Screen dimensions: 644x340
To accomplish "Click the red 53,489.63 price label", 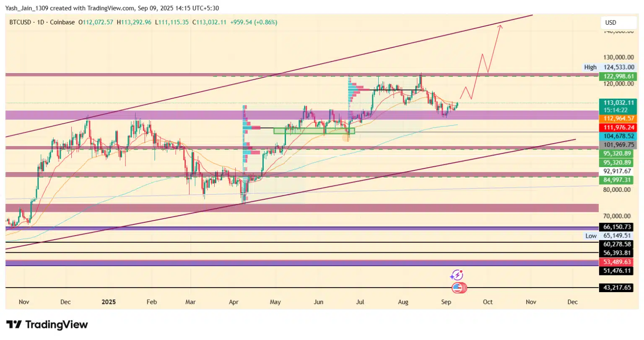I will (x=616, y=262).
